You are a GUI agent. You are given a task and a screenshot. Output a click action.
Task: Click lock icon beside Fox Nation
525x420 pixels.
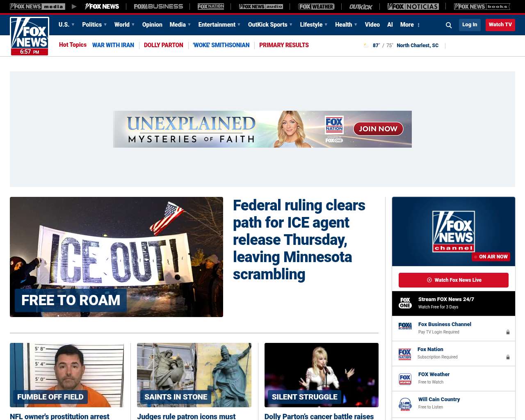click(508, 357)
